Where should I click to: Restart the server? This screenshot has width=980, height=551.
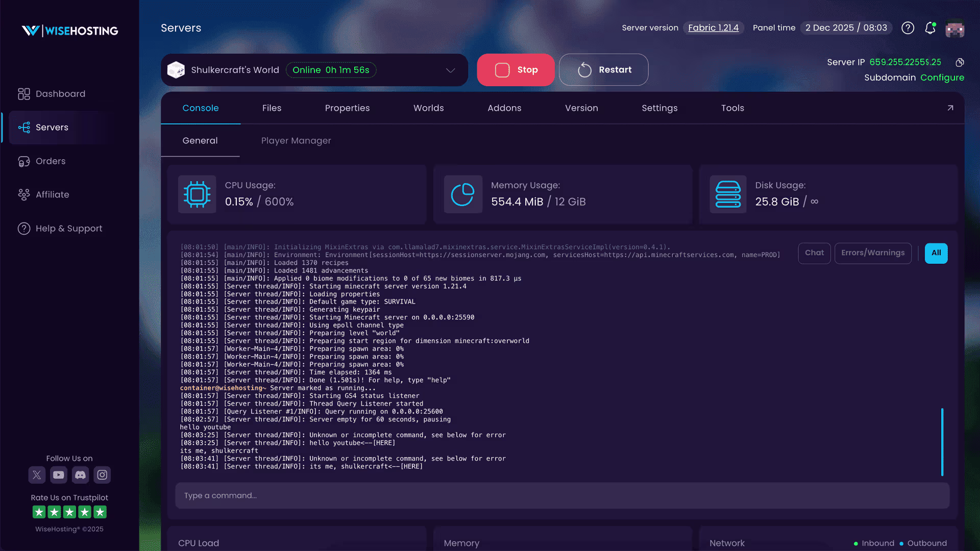click(604, 70)
